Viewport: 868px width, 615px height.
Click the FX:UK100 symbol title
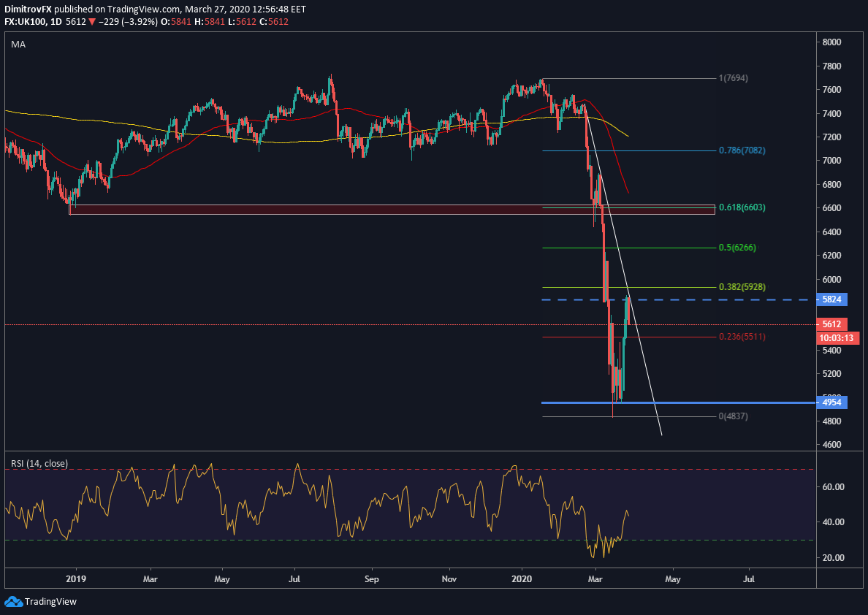tap(26, 22)
